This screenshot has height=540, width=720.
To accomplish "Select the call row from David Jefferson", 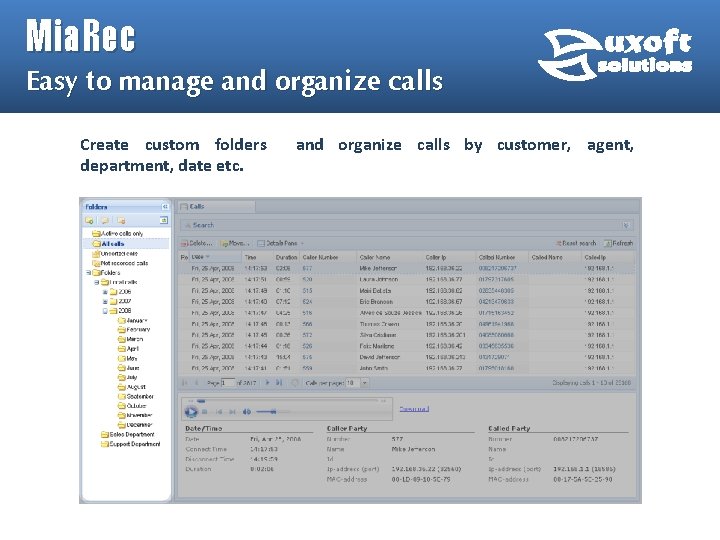I will coord(406,357).
